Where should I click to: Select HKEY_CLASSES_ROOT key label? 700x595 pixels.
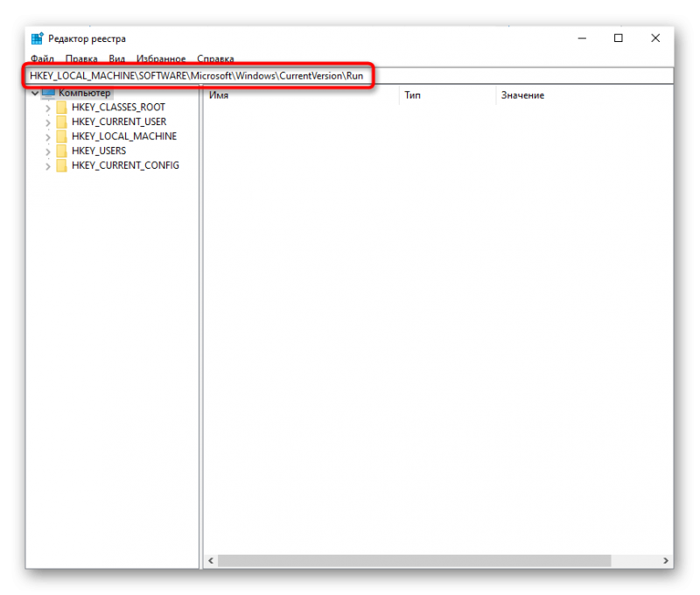(x=118, y=107)
